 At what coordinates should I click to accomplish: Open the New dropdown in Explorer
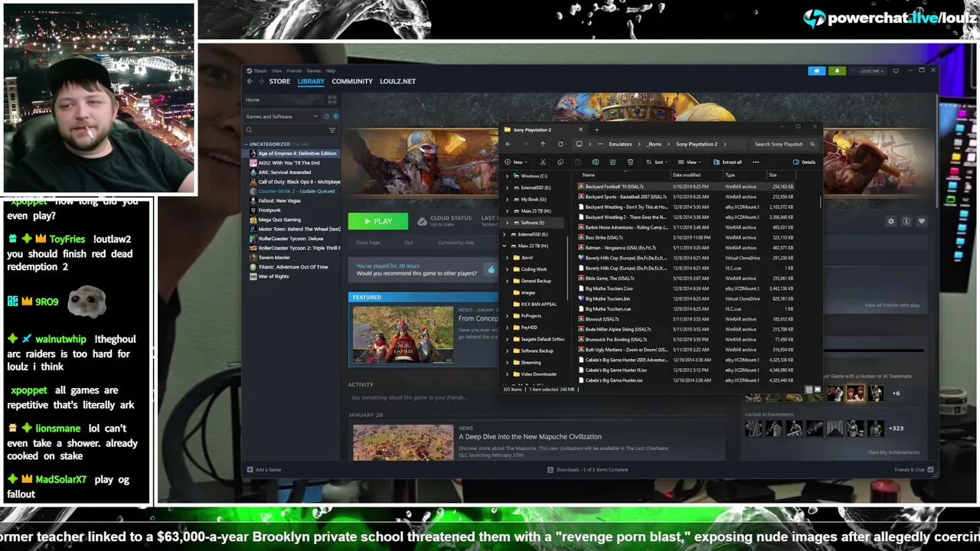[514, 162]
